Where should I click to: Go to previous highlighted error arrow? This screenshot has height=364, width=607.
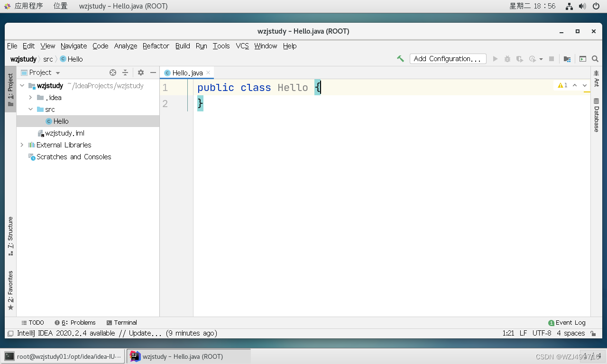[x=575, y=85]
